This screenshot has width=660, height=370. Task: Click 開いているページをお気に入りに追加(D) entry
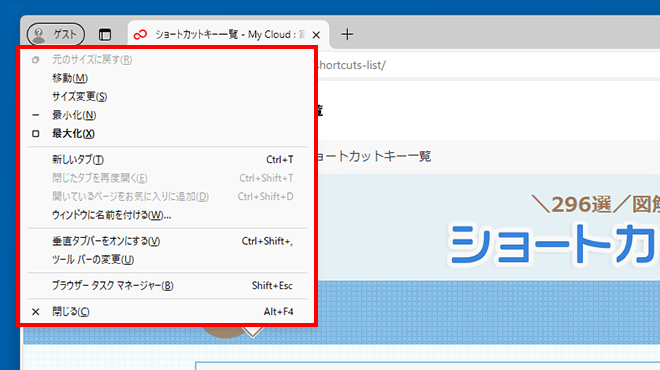coord(167,197)
